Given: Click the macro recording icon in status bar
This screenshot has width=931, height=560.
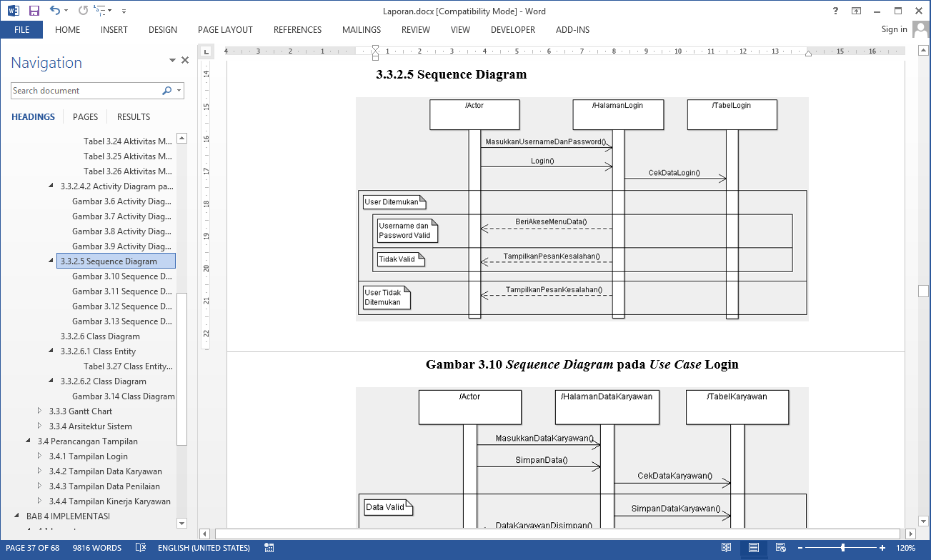Looking at the screenshot, I should pos(269,548).
